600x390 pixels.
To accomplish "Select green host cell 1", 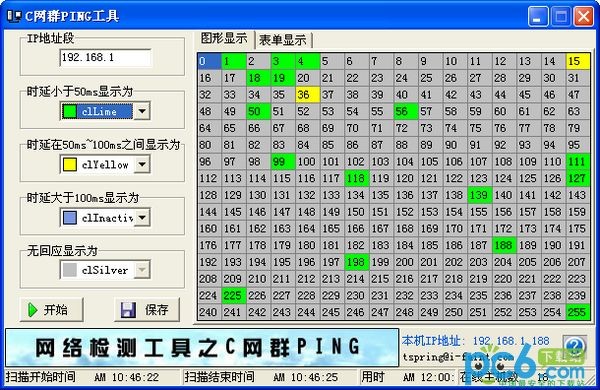I will pyautogui.click(x=234, y=61).
